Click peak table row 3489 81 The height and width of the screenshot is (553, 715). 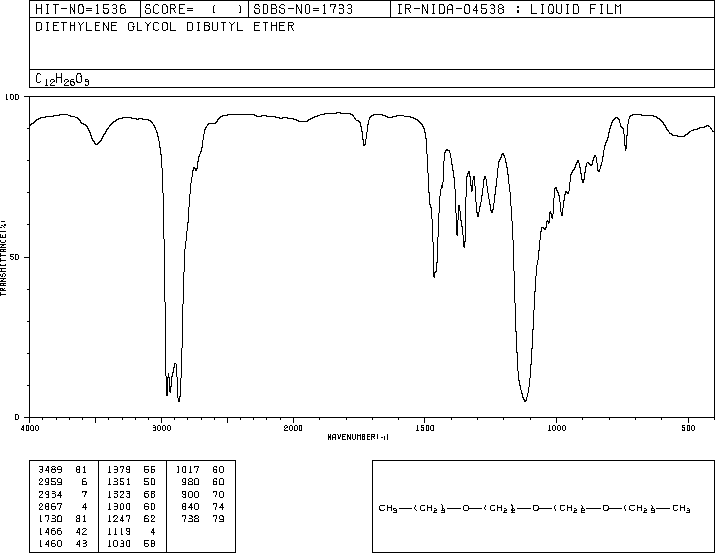coord(63,470)
